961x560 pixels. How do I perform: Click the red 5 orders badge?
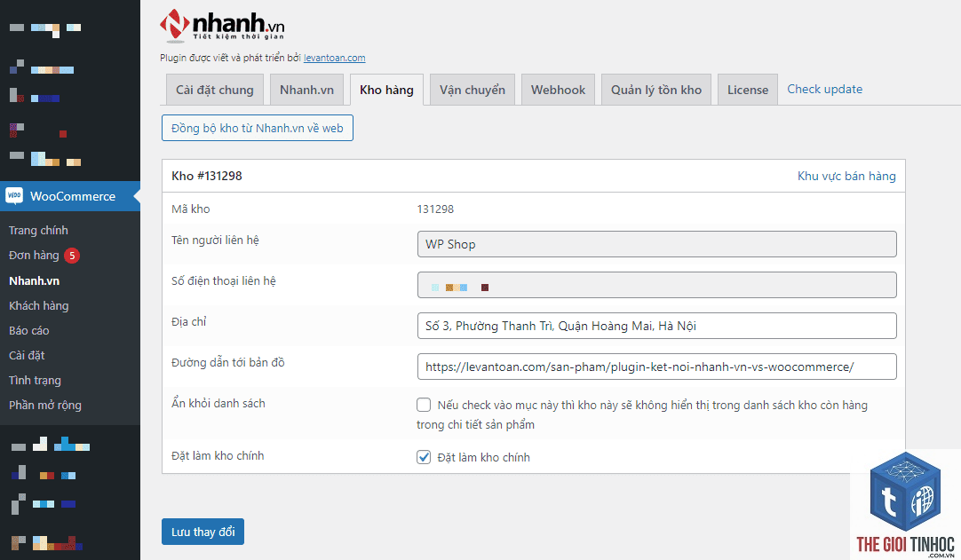point(72,256)
